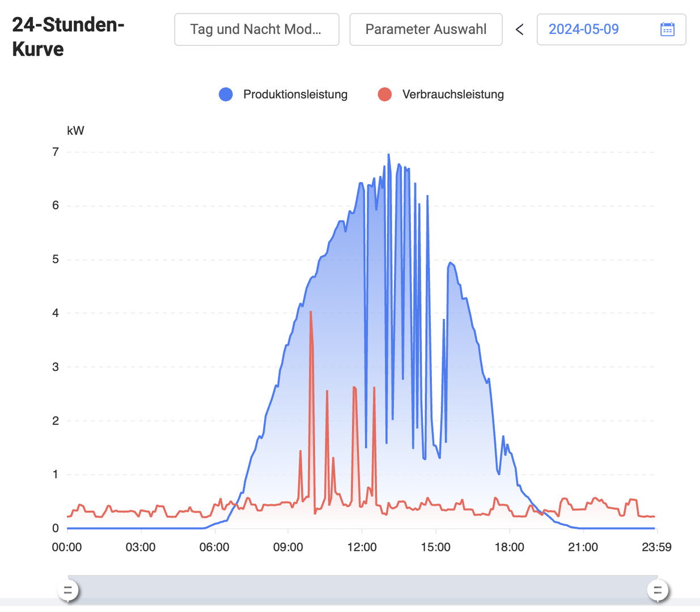
Task: Grab the left zoom slider handle
Action: [x=68, y=590]
